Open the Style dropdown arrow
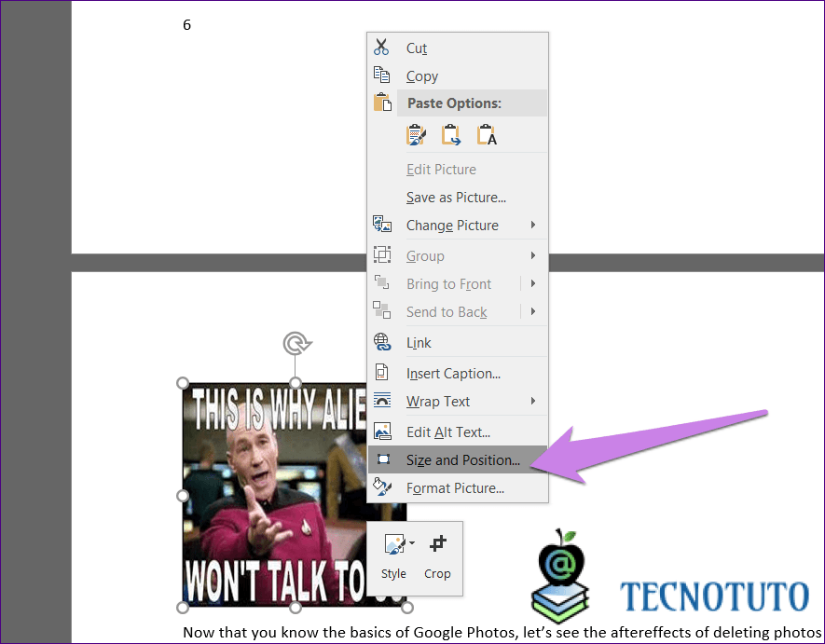Viewport: 825px width, 644px height. 412,543
